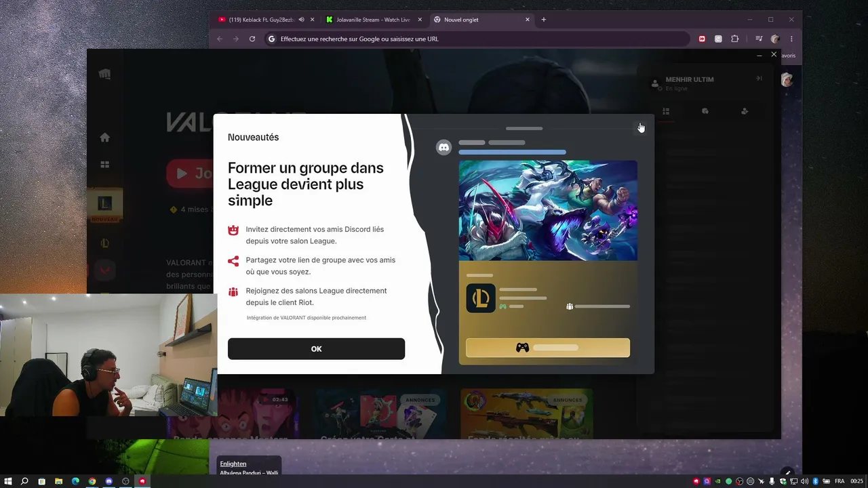This screenshot has width=868, height=488.
Task: Open Chrome media controls
Action: pyautogui.click(x=759, y=39)
